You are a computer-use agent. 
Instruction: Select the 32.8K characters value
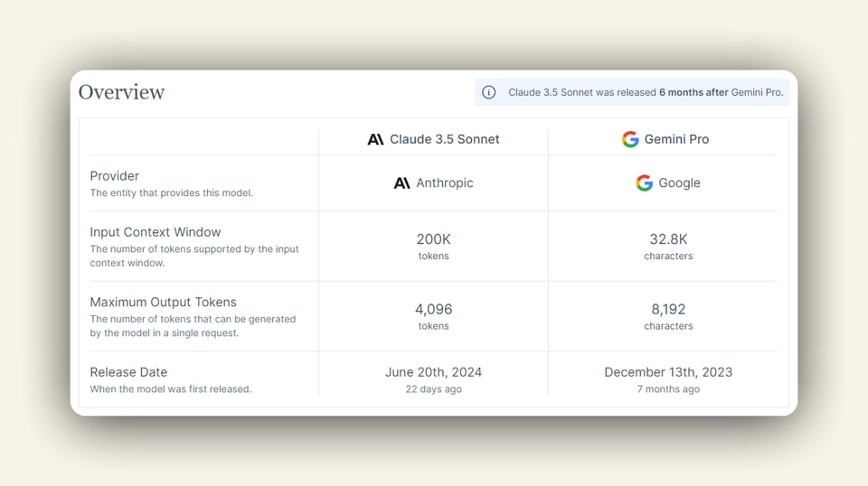pyautogui.click(x=668, y=246)
